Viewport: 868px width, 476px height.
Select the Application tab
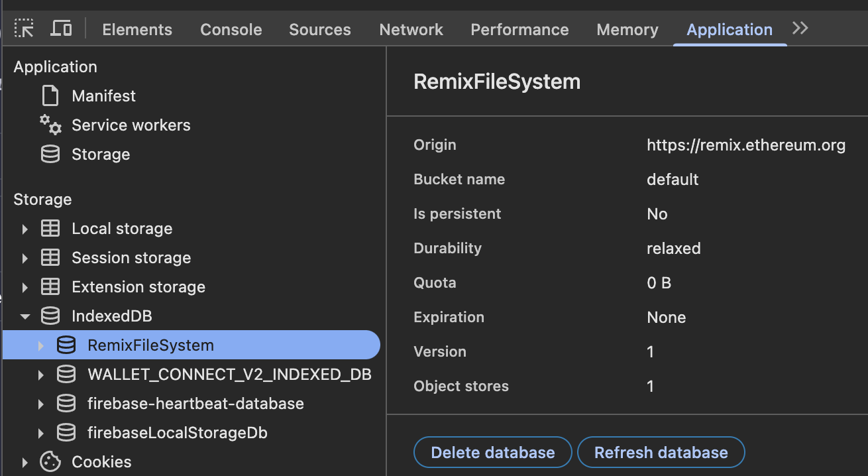pyautogui.click(x=730, y=30)
